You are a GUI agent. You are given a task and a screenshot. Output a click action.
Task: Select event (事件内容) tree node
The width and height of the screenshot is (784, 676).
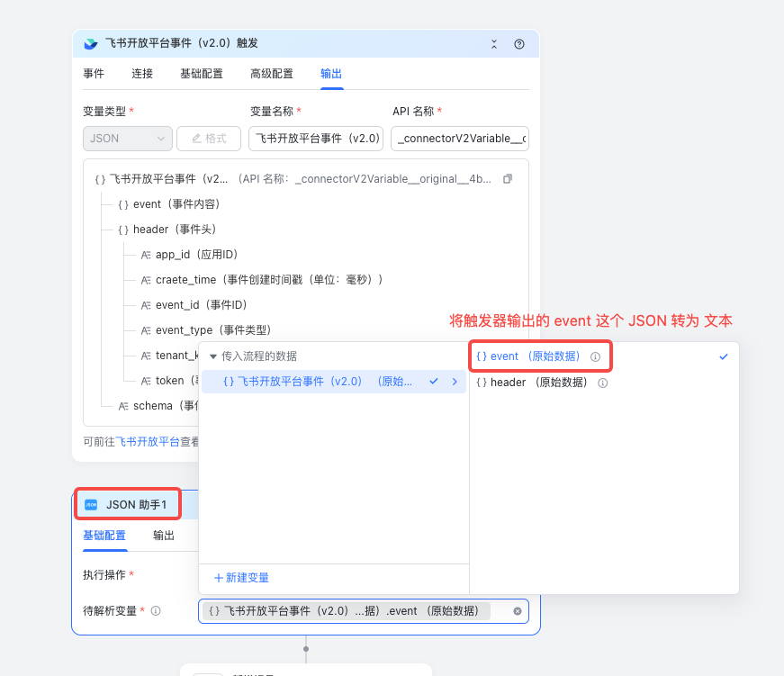[169, 204]
